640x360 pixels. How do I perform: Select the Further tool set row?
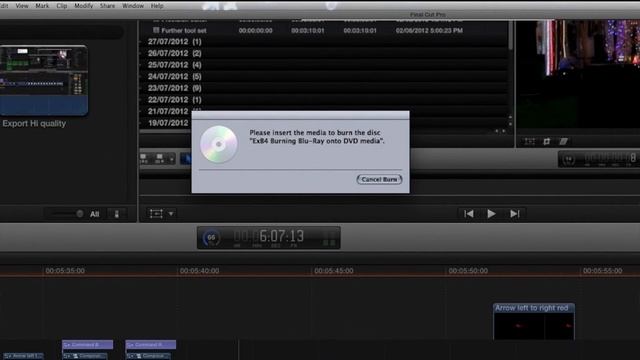point(184,31)
